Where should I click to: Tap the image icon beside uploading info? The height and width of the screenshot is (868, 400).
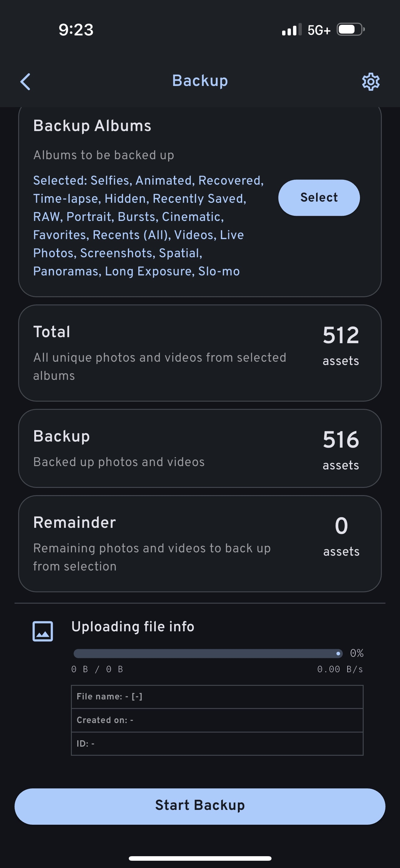click(42, 631)
